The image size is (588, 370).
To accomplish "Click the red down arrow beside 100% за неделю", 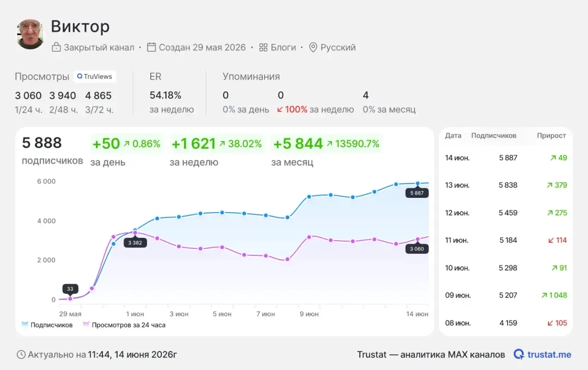I will tap(280, 110).
